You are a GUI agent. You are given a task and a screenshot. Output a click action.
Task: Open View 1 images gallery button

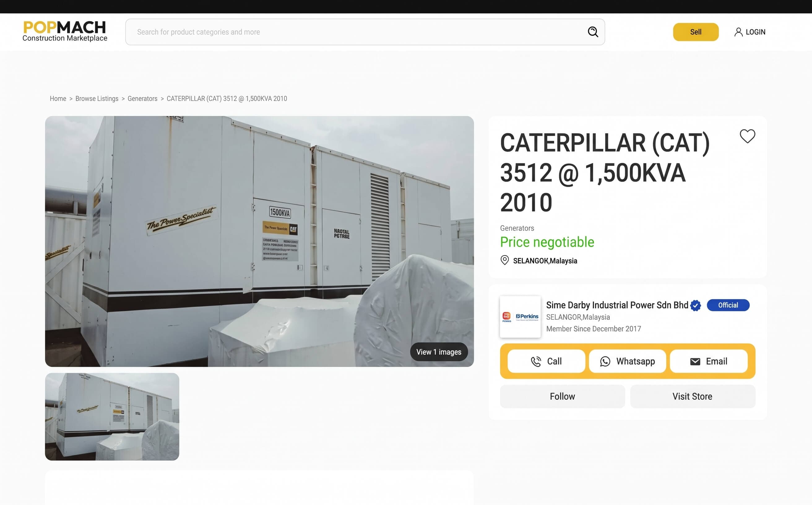(x=438, y=352)
